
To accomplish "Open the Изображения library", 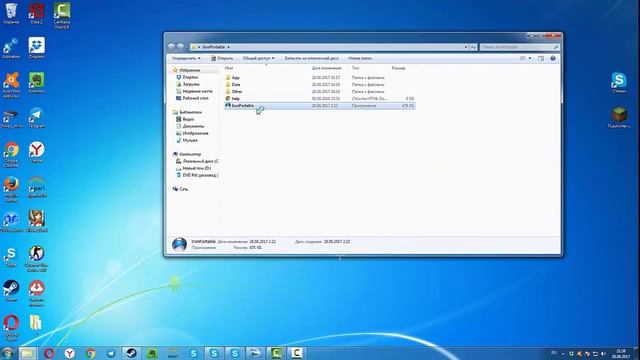I will [196, 133].
